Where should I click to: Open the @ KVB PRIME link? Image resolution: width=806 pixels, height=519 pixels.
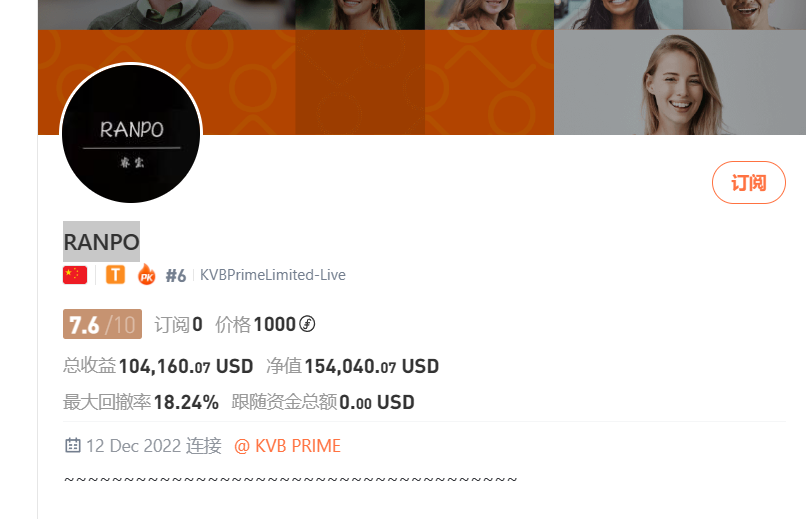(287, 446)
